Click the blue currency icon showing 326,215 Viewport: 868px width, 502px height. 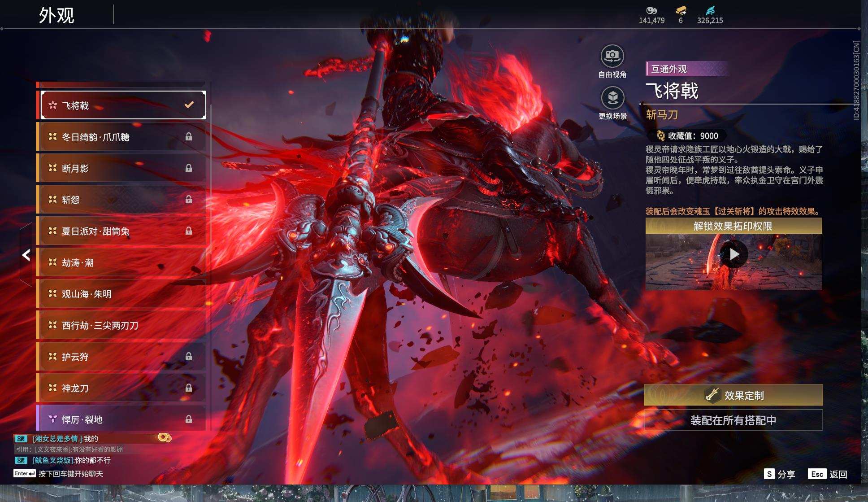point(710,10)
